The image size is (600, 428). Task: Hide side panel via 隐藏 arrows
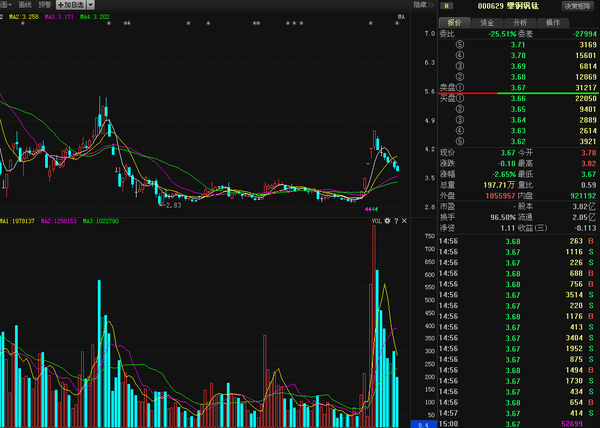(x=424, y=5)
